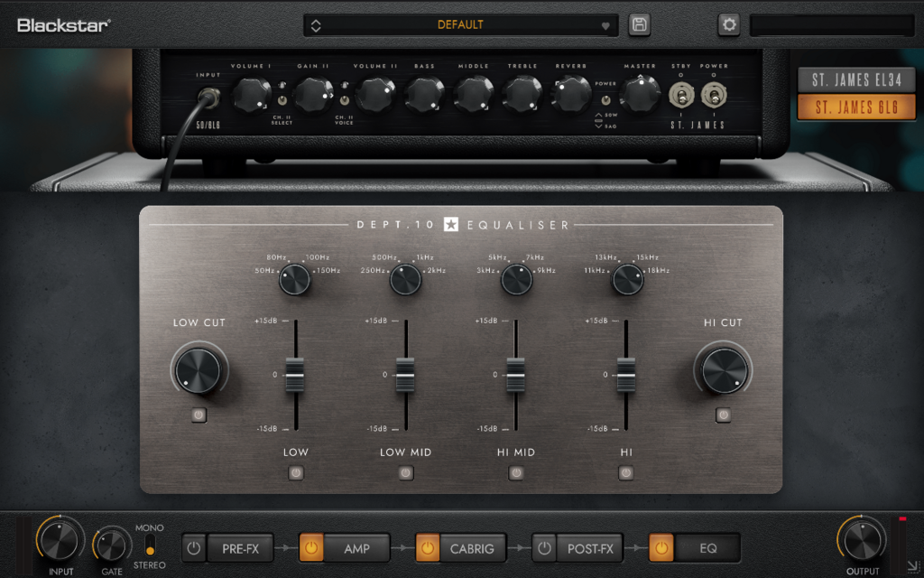
Task: Toggle the PRE-FX power icon
Action: pyautogui.click(x=194, y=548)
